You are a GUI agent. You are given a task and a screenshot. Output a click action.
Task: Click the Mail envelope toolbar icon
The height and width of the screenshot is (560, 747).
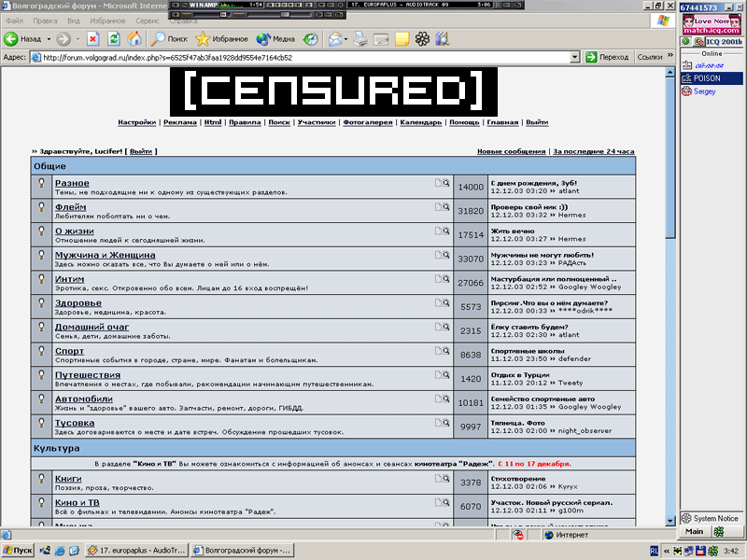pyautogui.click(x=333, y=39)
